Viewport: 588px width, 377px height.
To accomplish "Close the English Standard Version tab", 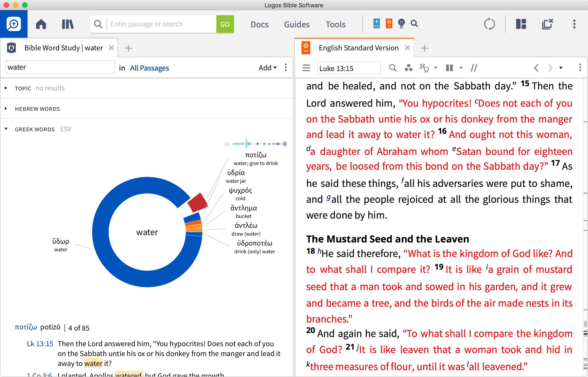I will click(407, 48).
